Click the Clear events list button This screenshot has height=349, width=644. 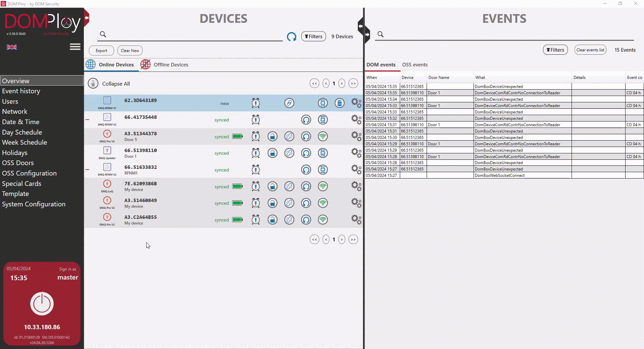point(590,50)
